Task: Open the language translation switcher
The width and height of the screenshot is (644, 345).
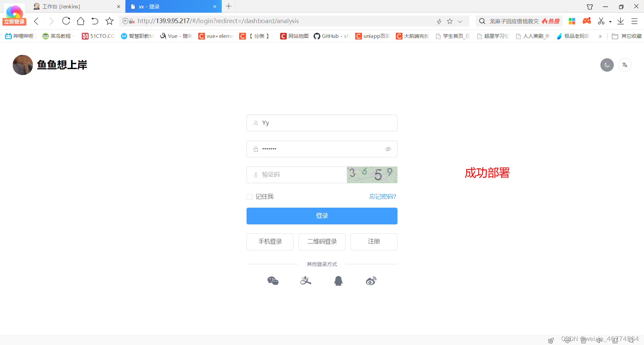Action: (625, 65)
